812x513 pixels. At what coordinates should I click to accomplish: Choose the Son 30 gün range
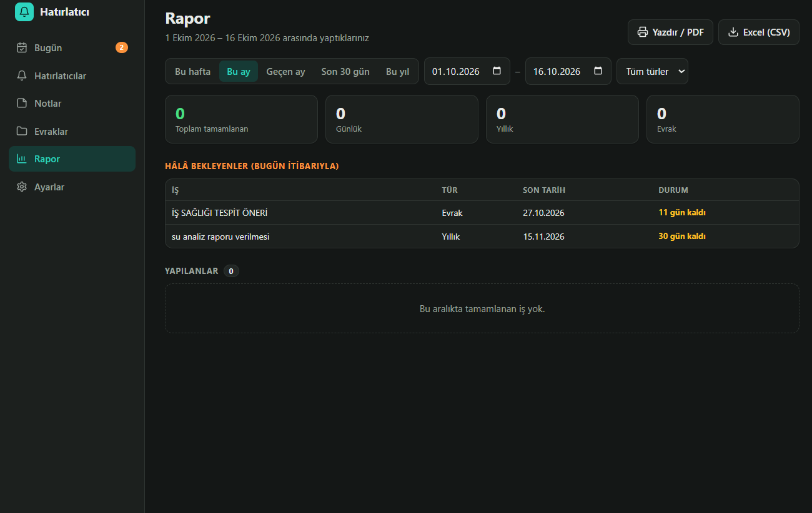pyautogui.click(x=345, y=71)
